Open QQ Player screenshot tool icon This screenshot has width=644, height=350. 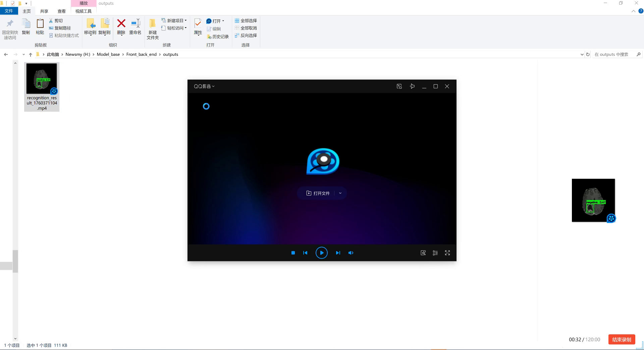(423, 253)
